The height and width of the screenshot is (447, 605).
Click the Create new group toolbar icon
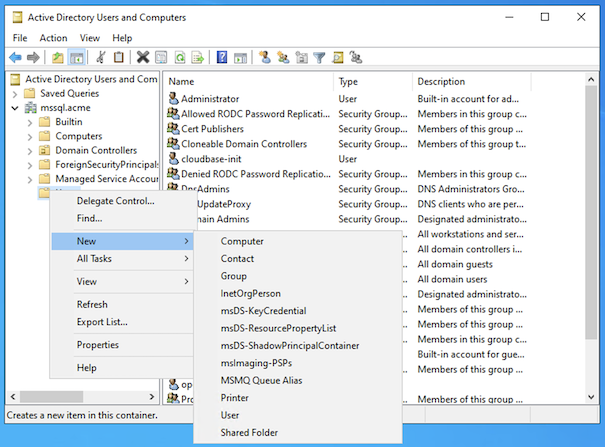click(283, 57)
